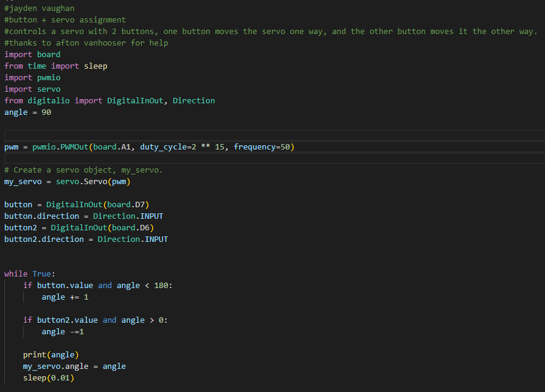Place cursor on 'import board' line
Screen dimensions: 545x392
tap(30, 54)
